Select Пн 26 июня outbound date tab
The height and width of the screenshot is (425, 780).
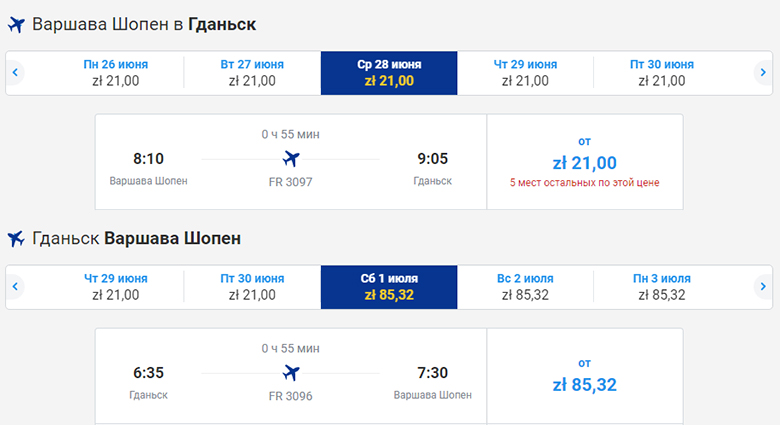(x=116, y=73)
